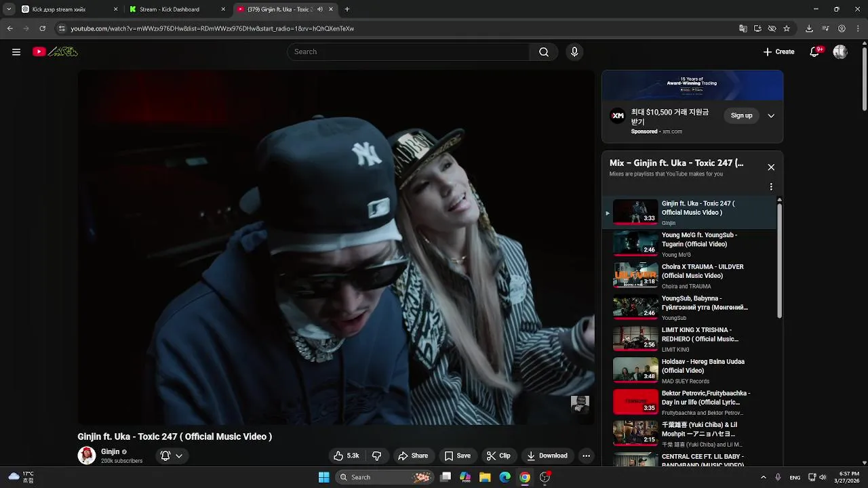Open File Explorer from the taskbar
The height and width of the screenshot is (488, 868).
485,477
